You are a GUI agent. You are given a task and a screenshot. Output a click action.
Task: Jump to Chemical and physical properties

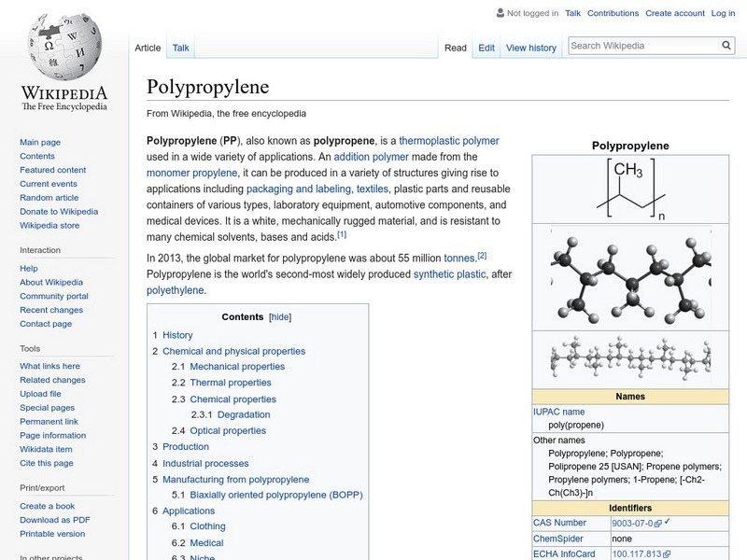point(234,352)
